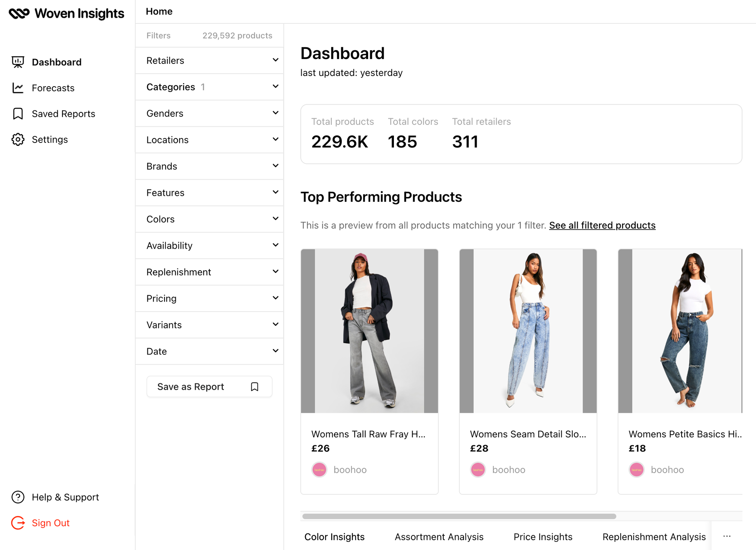
Task: Click the horizontal products scrollbar
Action: pyautogui.click(x=459, y=516)
